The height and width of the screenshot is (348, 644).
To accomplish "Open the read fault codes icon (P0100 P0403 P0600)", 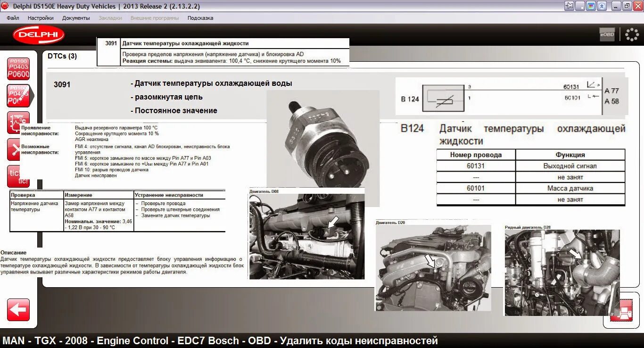I will coord(18,69).
